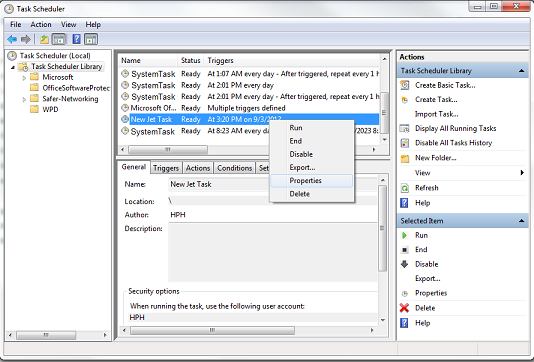
Task: Click the Create Task icon
Action: [x=405, y=100]
